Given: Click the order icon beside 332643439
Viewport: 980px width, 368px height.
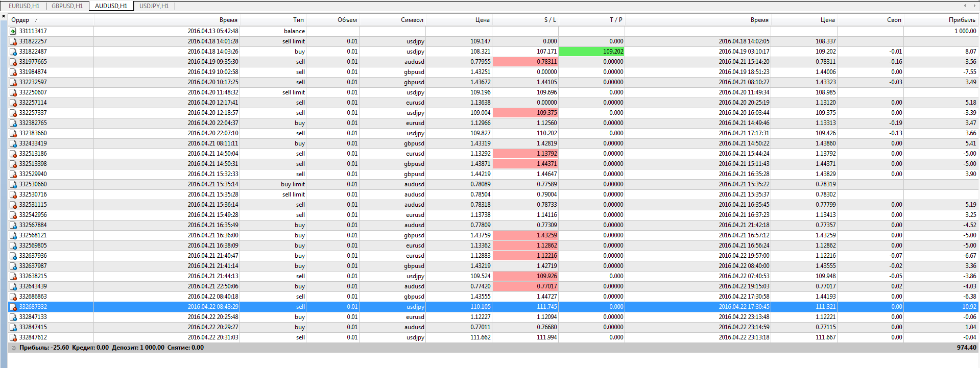Looking at the screenshot, I should pyautogui.click(x=13, y=286).
